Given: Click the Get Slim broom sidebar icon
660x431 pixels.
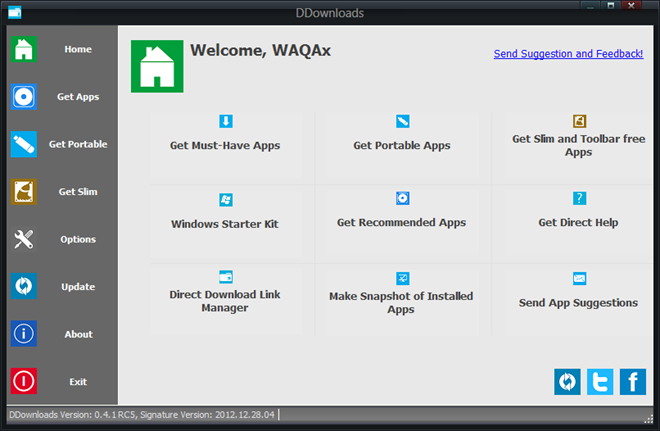Looking at the screenshot, I should point(24,192).
